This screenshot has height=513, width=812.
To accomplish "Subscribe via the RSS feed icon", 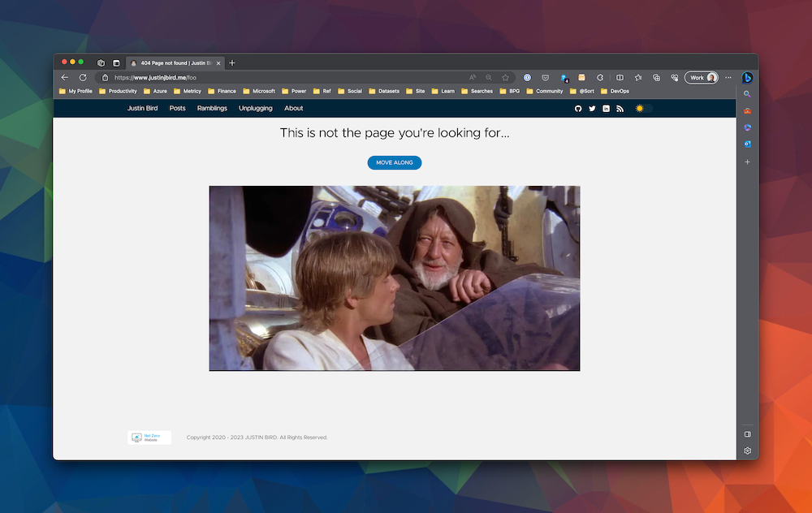I will click(620, 108).
